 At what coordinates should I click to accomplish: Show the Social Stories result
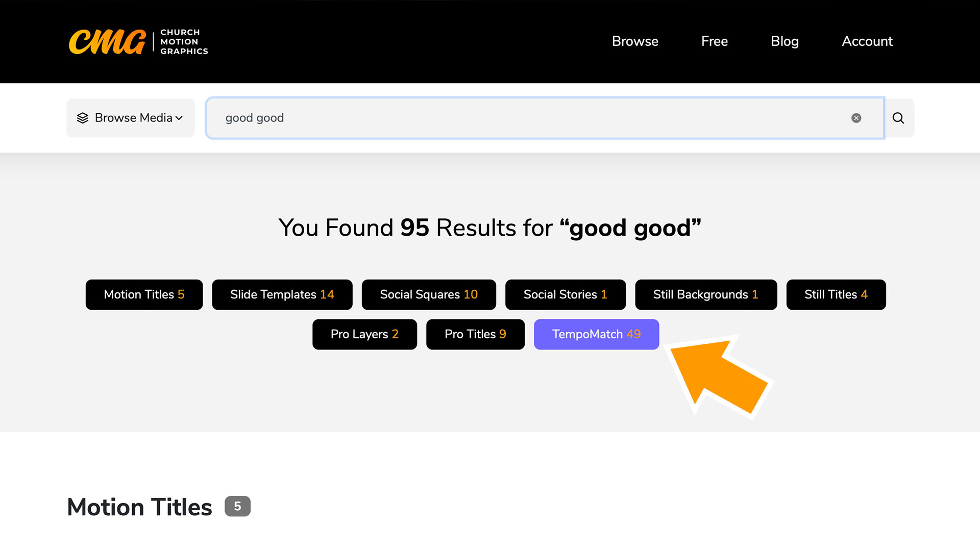pos(565,294)
